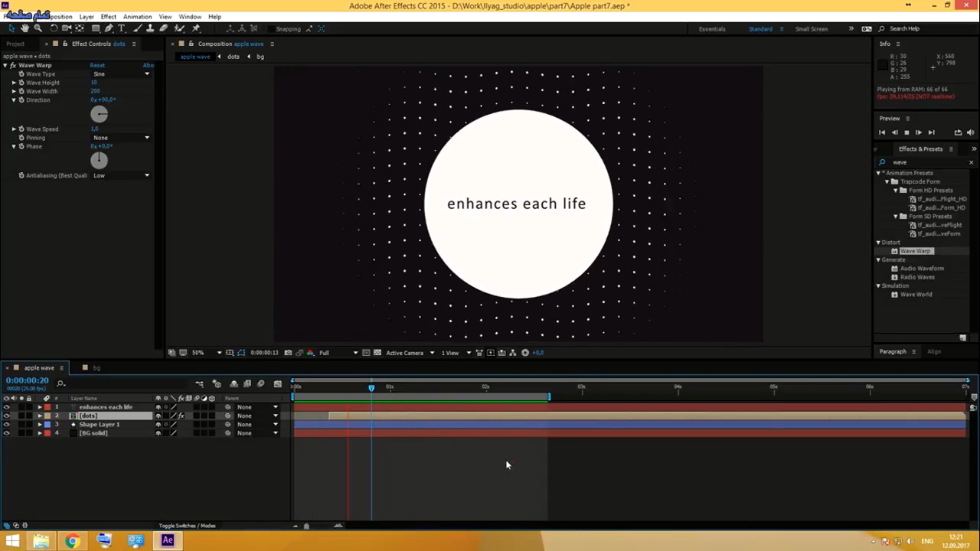
Task: Open Graph Editor icon in timeline
Action: tap(277, 383)
